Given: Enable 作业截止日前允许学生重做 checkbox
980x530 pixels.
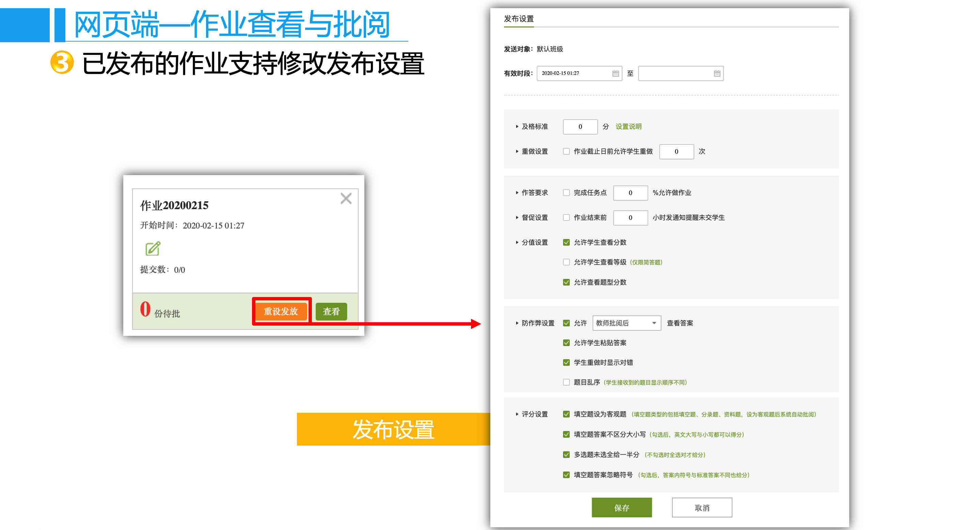Looking at the screenshot, I should 566,152.
